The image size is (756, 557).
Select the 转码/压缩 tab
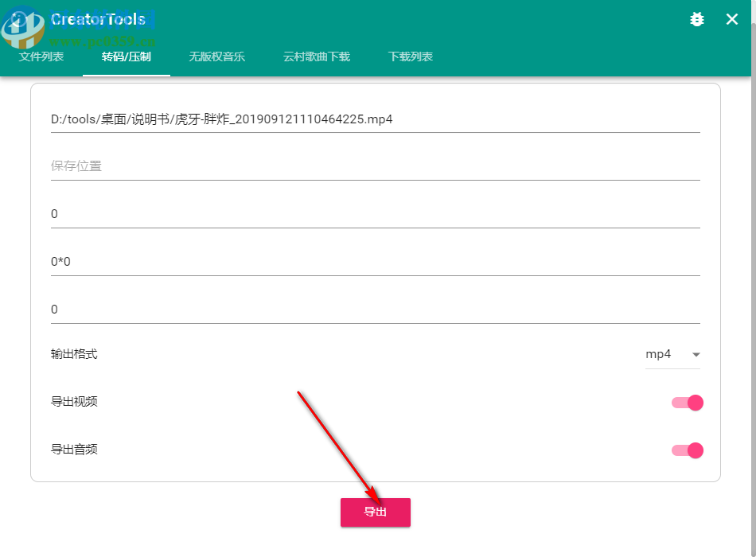[126, 56]
